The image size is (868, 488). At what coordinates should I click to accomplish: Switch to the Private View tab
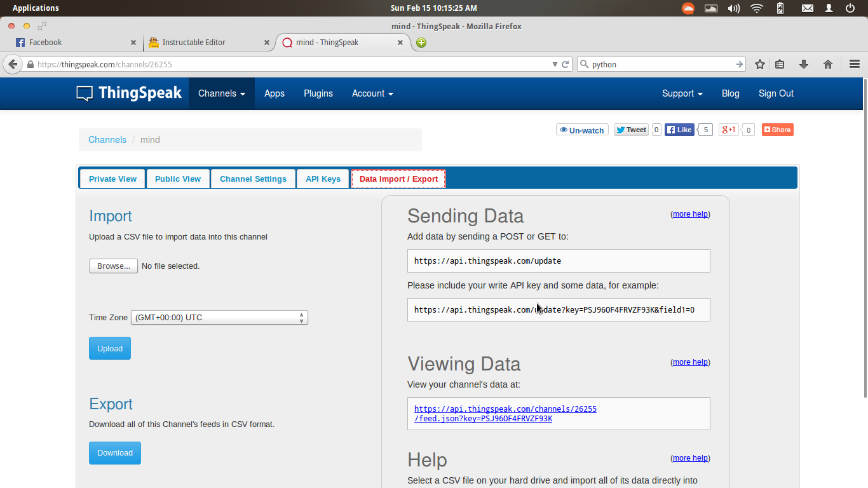click(112, 179)
